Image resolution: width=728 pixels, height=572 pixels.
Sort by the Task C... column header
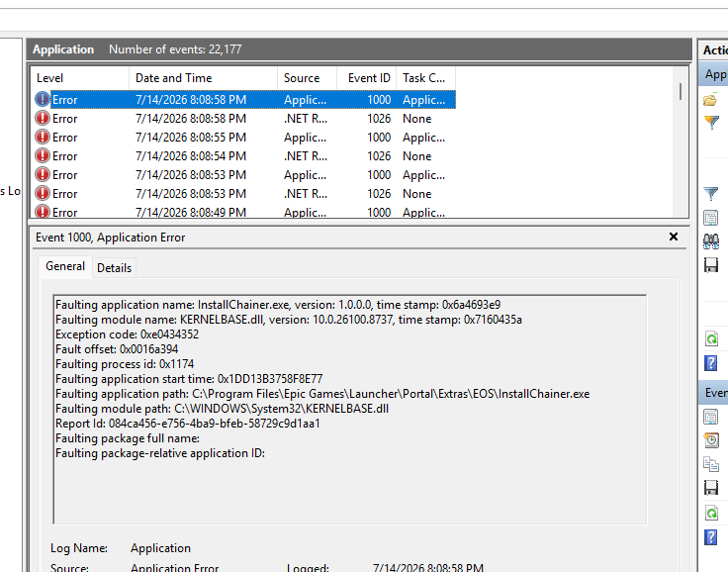click(425, 78)
